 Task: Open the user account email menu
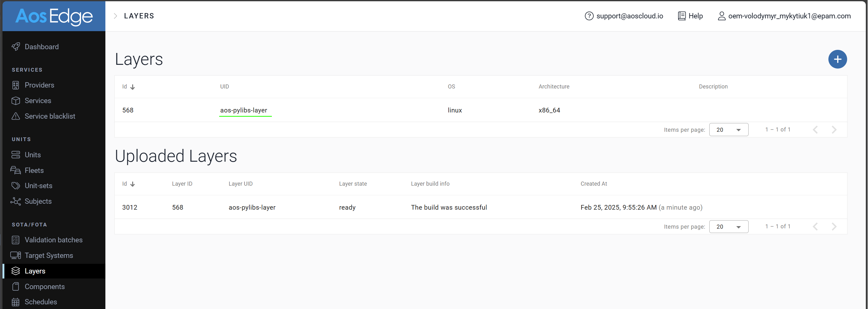789,16
